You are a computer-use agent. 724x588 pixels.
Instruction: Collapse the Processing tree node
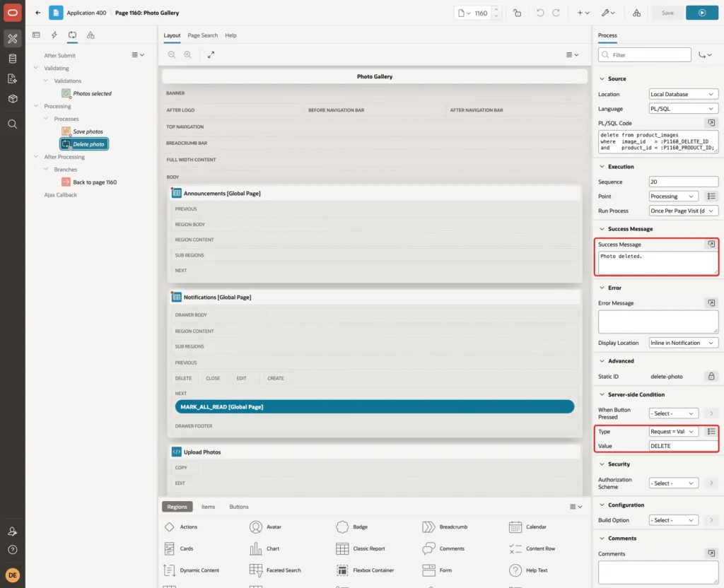[35, 106]
